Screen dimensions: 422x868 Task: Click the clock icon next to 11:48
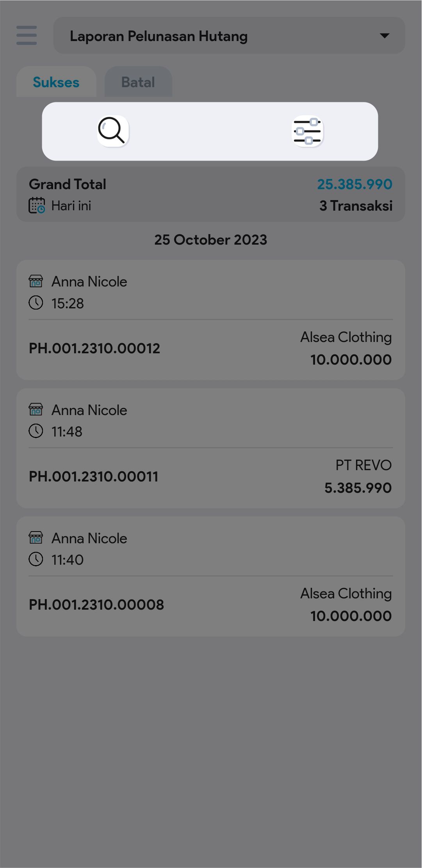pyautogui.click(x=36, y=431)
